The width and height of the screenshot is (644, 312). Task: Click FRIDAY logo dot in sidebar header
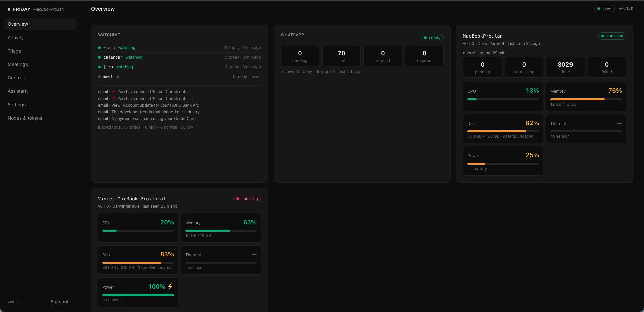(9, 9)
